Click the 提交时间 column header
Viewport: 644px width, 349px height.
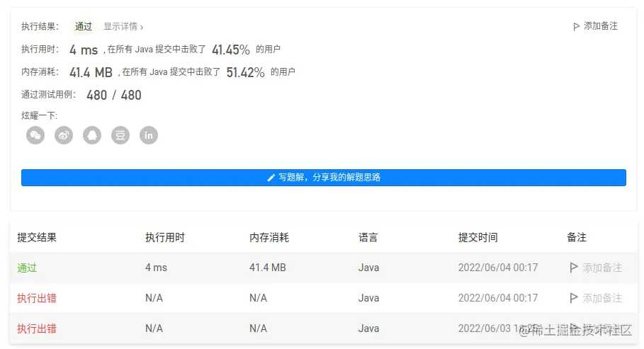click(x=478, y=237)
